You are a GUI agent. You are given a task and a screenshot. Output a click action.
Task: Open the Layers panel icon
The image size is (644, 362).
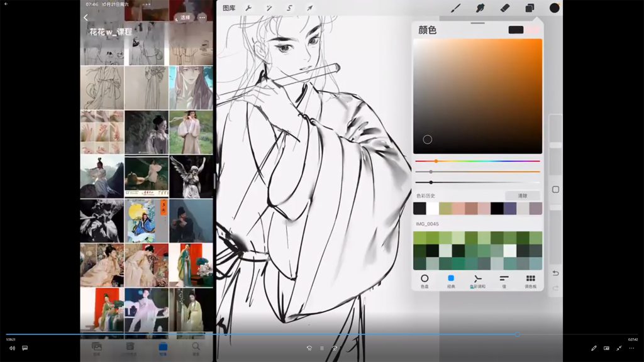530,8
